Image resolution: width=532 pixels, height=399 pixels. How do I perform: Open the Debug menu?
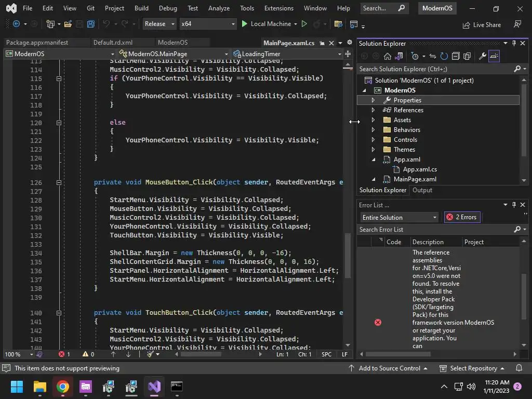point(168,8)
